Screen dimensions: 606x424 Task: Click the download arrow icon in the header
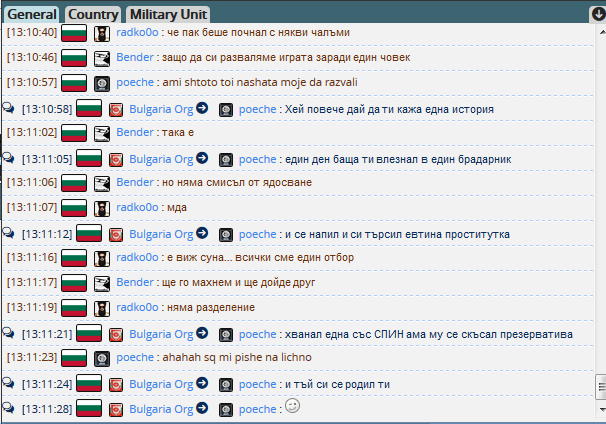coord(598,14)
